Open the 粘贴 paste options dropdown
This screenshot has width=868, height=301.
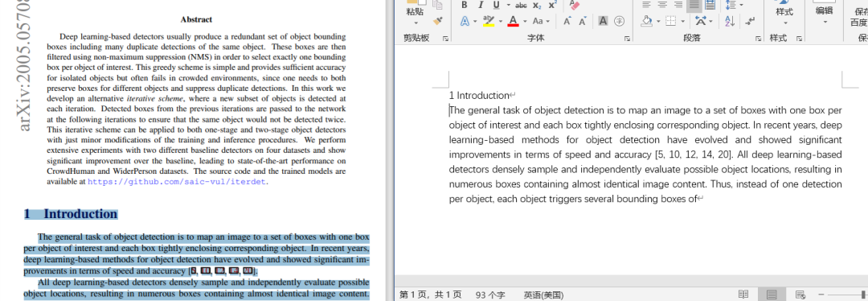coord(416,23)
